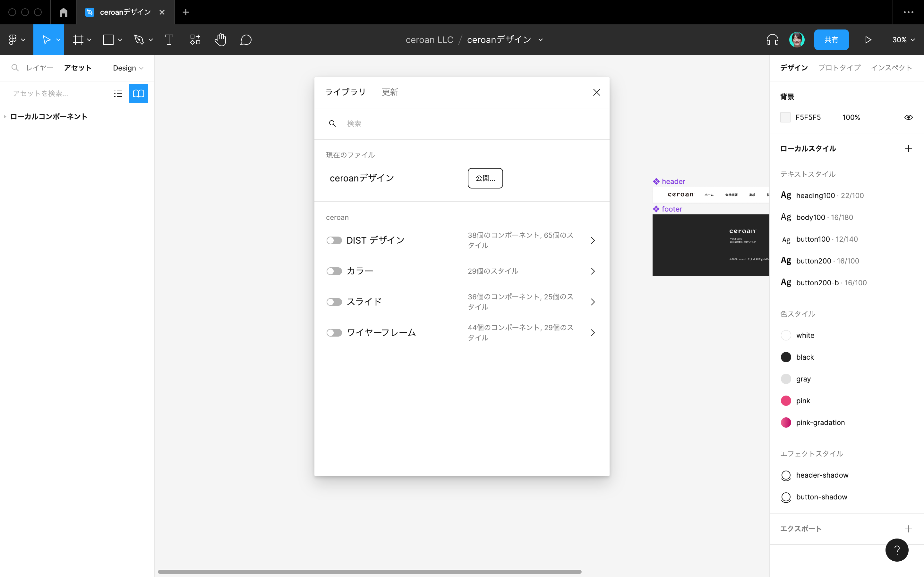Click the Component tool icon
924x577 pixels.
(196, 40)
